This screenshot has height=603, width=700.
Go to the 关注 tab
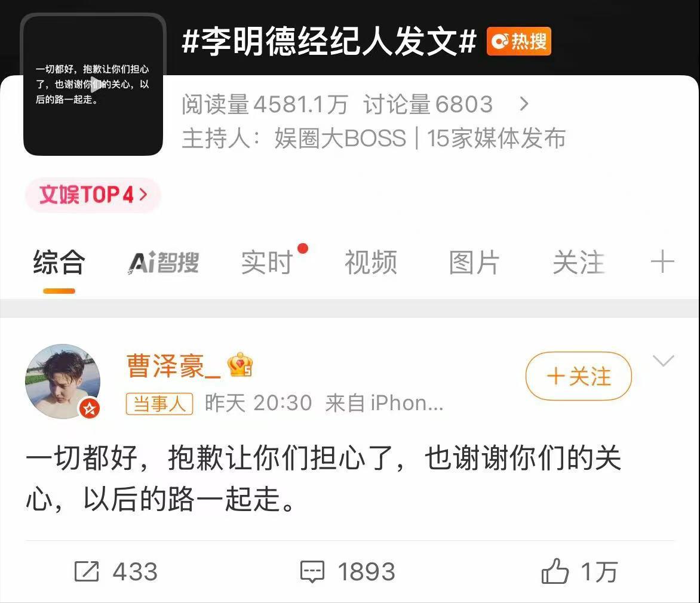tap(578, 262)
